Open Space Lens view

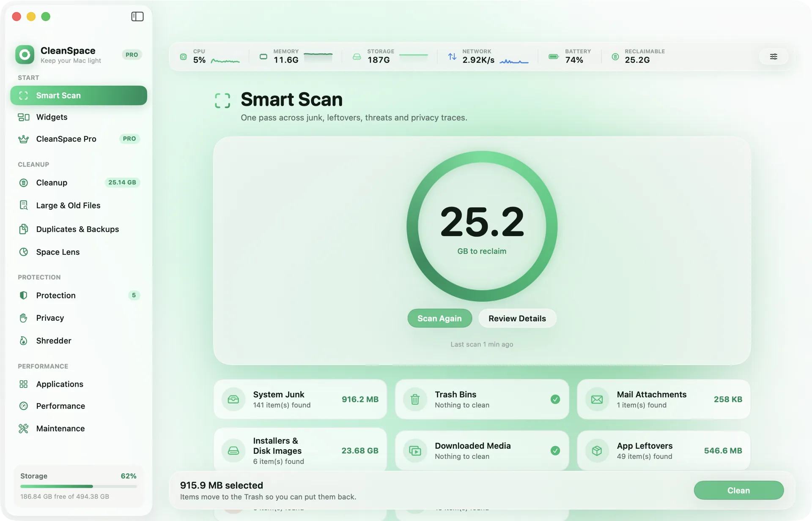79,252
